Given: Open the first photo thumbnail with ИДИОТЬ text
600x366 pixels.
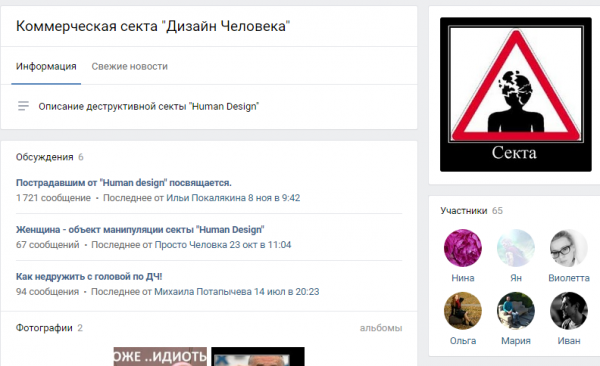Looking at the screenshot, I should coord(160,356).
